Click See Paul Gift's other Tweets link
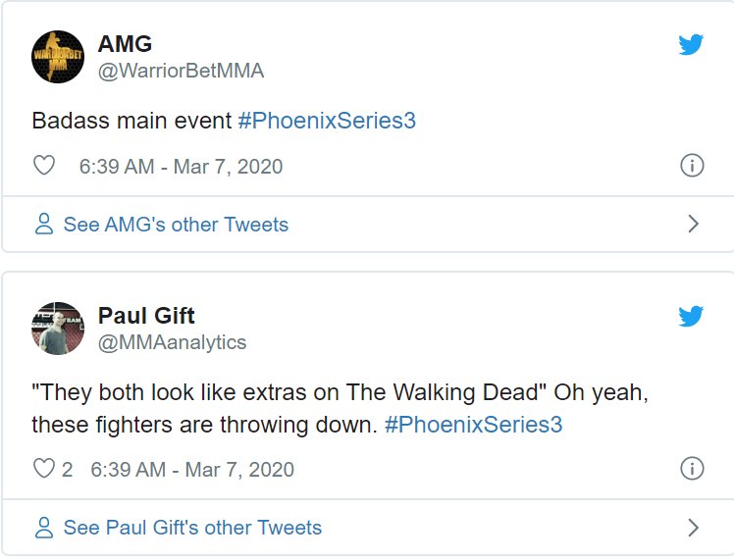734x560 pixels. [x=192, y=528]
